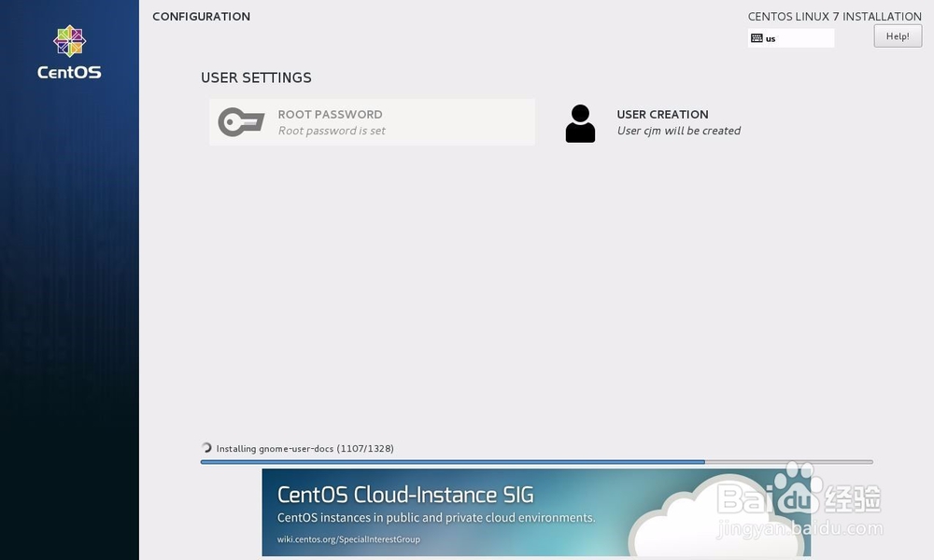Click Installing gnome-user-docs status text
Screen dimensions: 934x560
305,448
